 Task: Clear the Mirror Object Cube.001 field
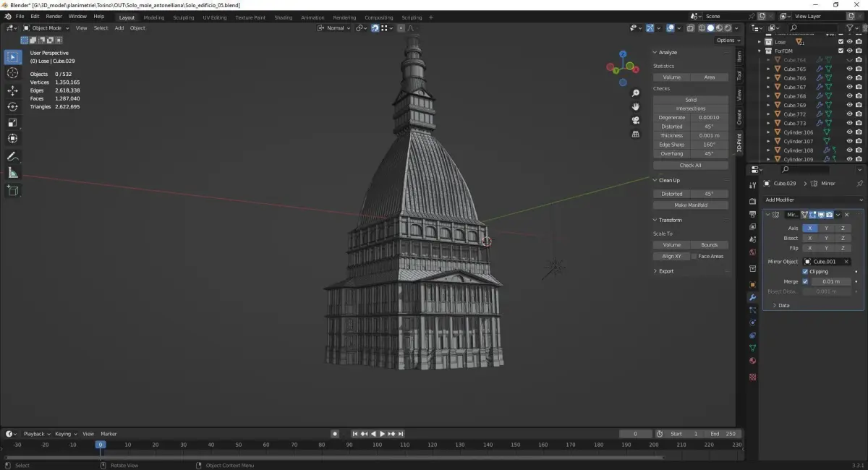tap(846, 262)
